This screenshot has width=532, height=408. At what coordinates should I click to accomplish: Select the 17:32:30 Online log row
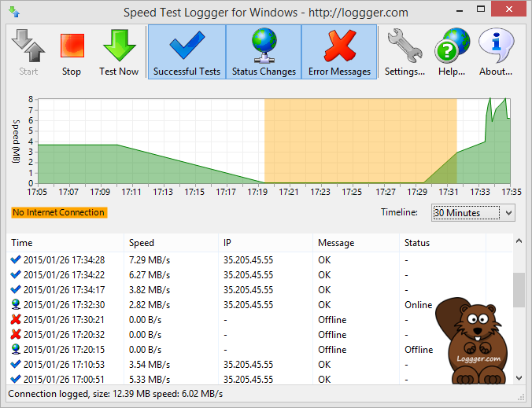click(260, 305)
